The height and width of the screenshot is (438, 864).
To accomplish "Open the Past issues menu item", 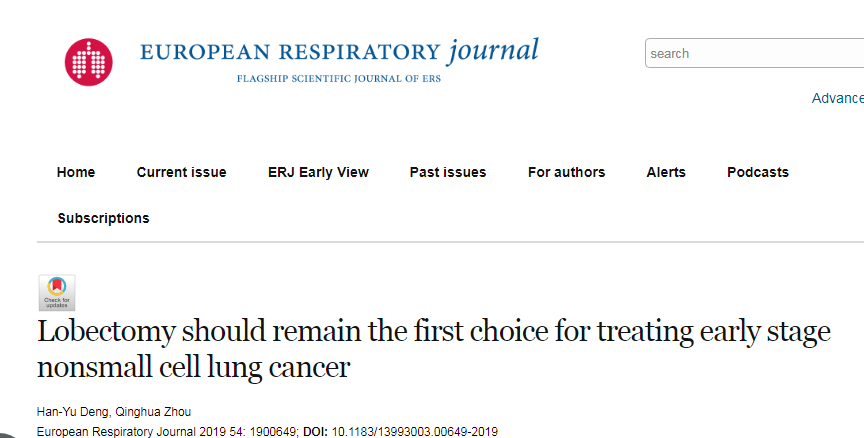I will (448, 172).
